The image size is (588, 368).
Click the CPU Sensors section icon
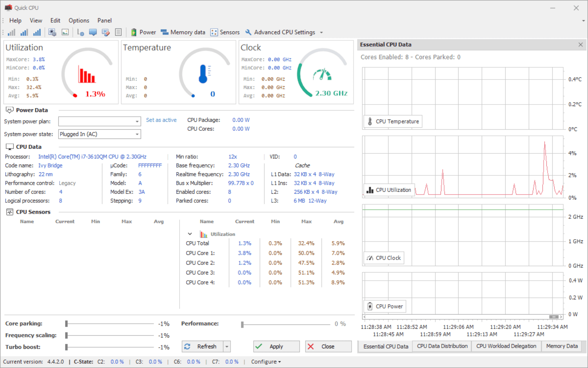coord(10,212)
